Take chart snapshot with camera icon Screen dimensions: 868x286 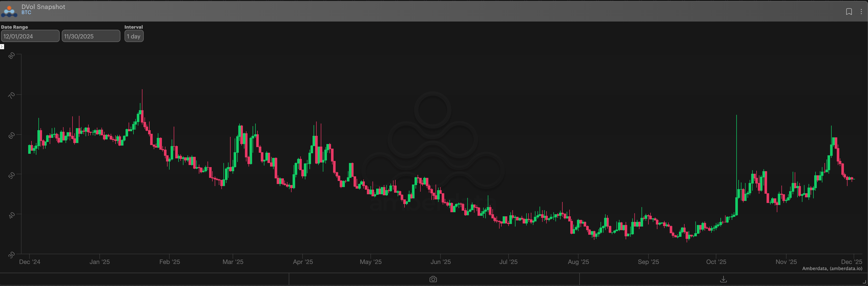point(433,279)
